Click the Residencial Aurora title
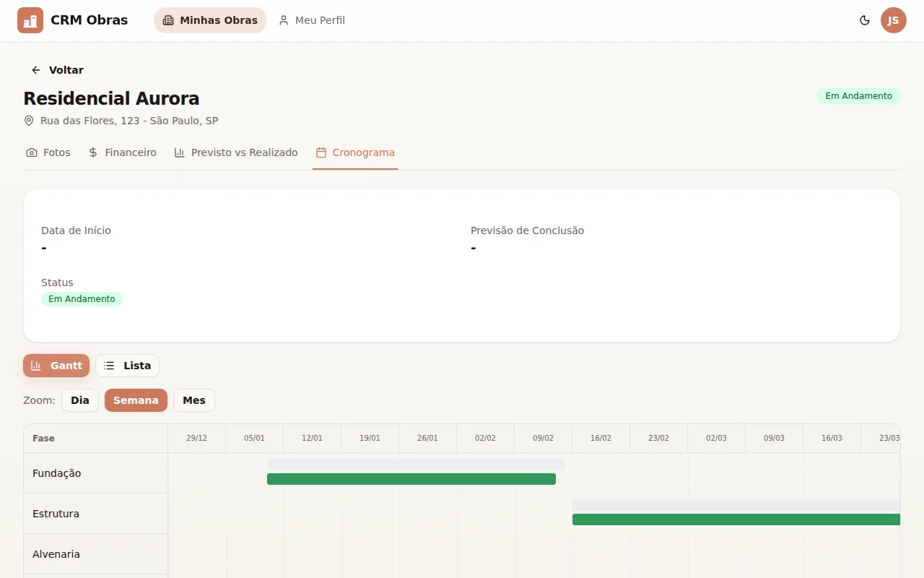Image resolution: width=924 pixels, height=578 pixels. point(111,98)
